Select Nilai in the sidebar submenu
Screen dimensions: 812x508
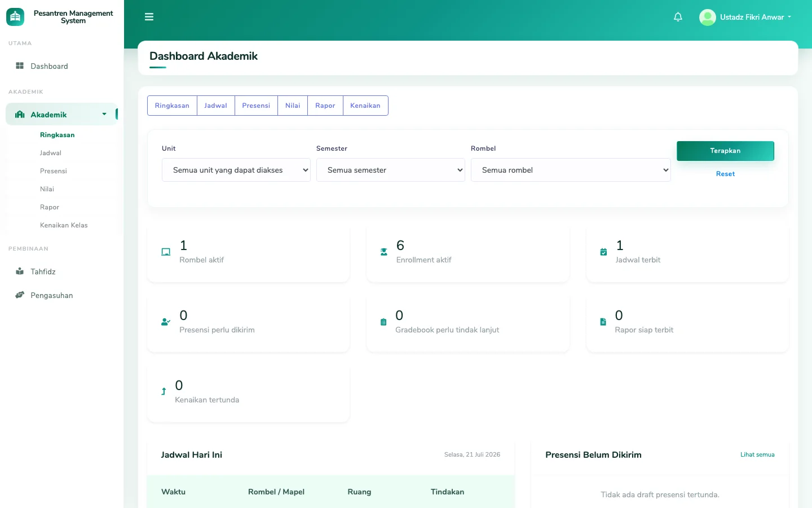[47, 189]
